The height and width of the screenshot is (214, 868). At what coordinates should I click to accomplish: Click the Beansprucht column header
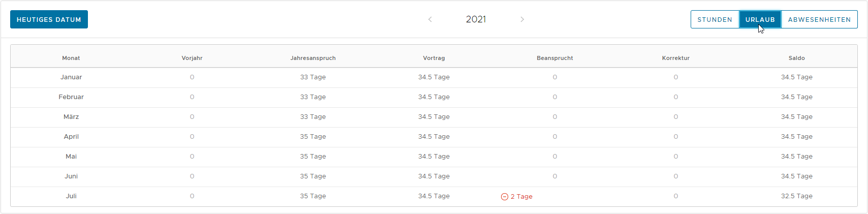pyautogui.click(x=554, y=58)
